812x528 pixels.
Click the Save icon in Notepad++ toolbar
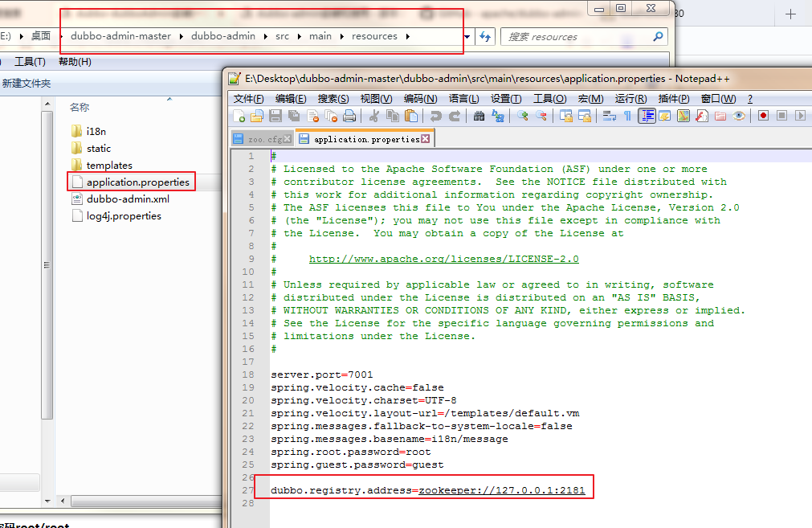pyautogui.click(x=275, y=116)
